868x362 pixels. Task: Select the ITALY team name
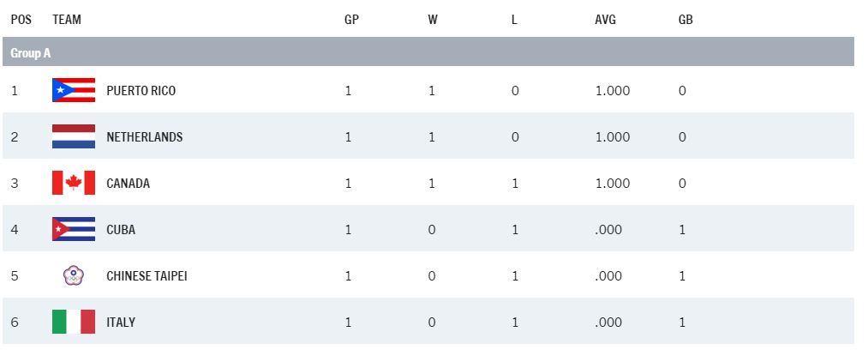pos(121,322)
